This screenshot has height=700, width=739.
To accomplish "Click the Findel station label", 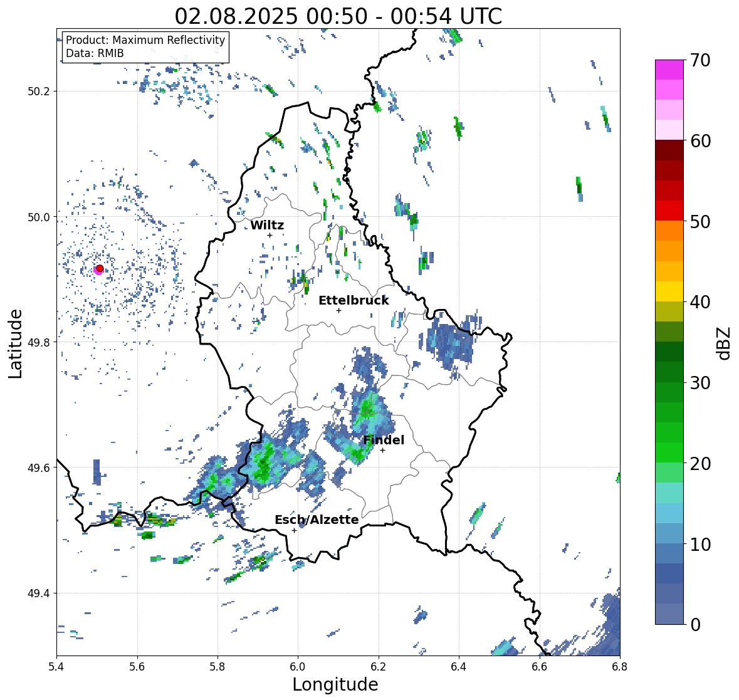I will pos(384,440).
